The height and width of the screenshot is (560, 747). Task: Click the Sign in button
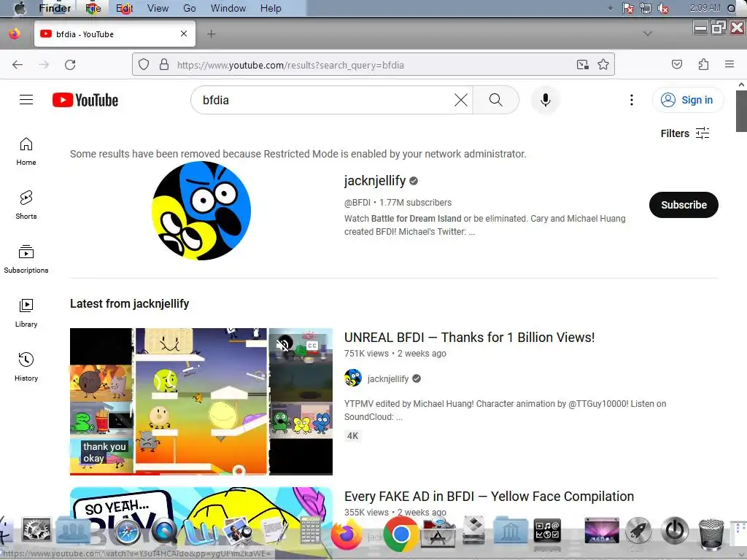[x=687, y=100]
